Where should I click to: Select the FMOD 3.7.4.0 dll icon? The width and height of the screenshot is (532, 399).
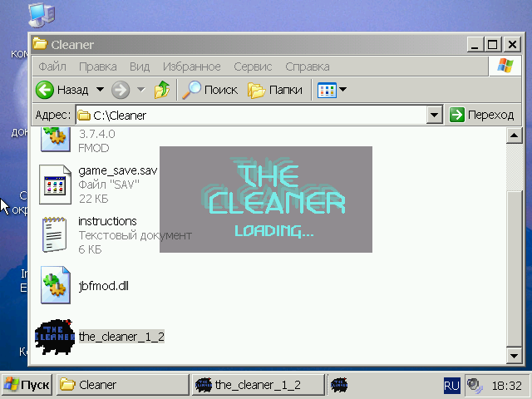coord(56,139)
